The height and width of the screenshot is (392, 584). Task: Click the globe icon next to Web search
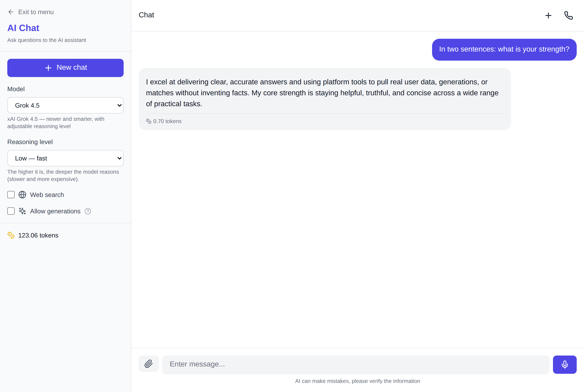tap(22, 195)
